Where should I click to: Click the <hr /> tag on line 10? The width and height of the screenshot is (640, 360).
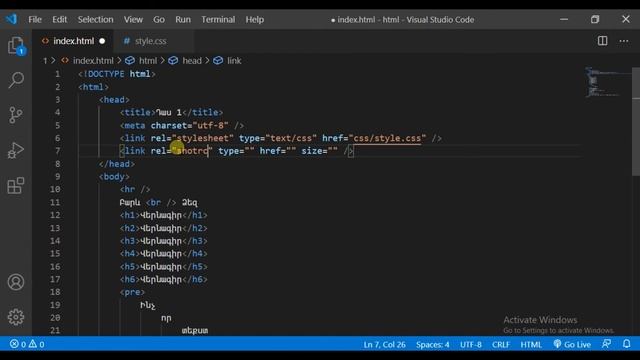coord(135,189)
